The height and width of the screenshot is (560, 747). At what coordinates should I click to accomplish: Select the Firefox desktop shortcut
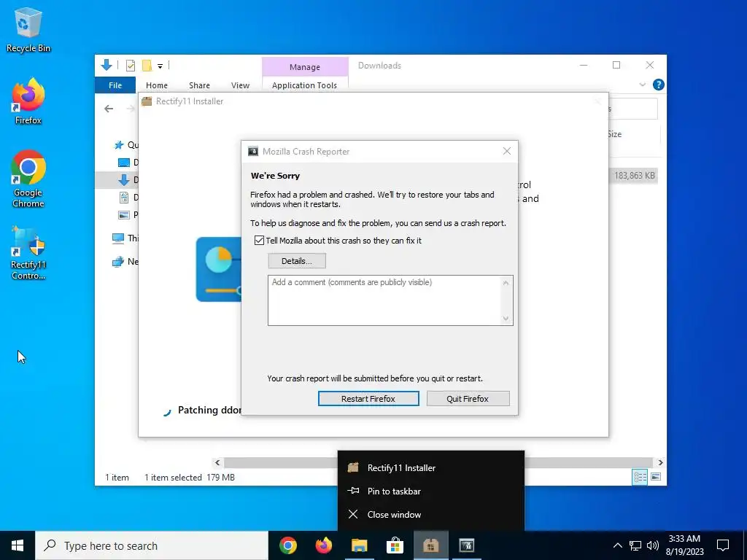click(x=28, y=101)
